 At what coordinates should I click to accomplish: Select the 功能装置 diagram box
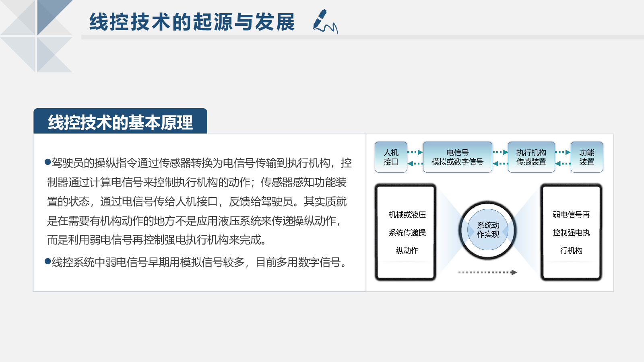587,157
